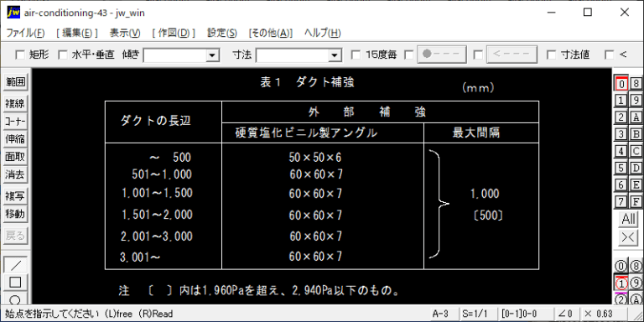
Task: Select layer group circle 9
Action: [636, 283]
